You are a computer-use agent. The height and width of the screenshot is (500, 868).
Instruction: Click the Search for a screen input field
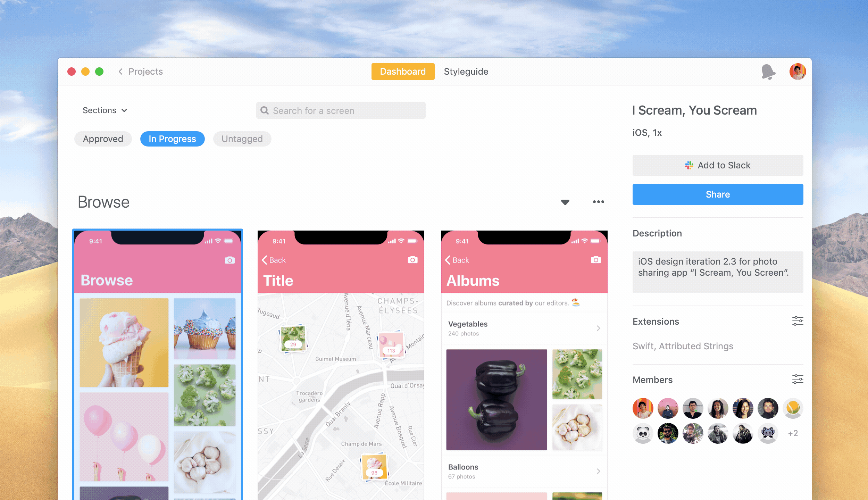point(341,110)
